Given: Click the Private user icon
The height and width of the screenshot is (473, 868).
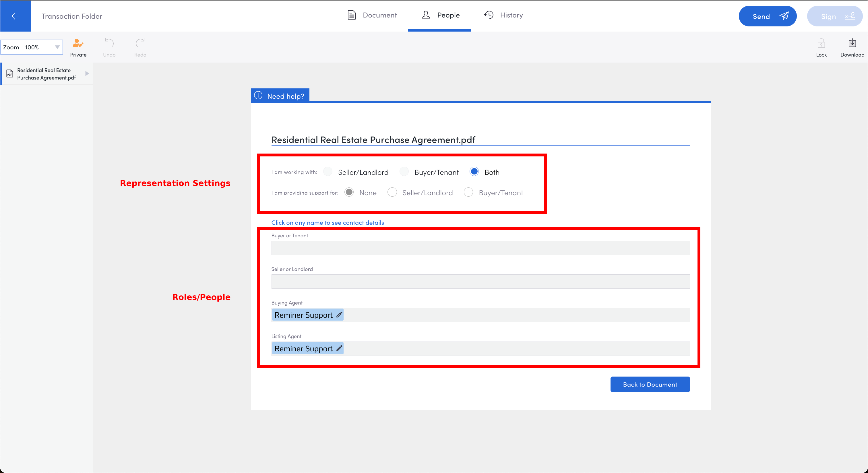Looking at the screenshot, I should [78, 43].
